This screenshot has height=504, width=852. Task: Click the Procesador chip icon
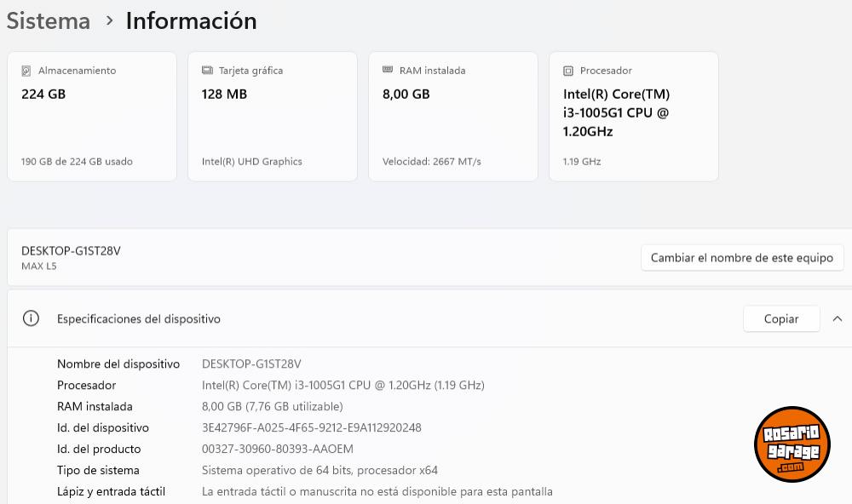pos(568,71)
